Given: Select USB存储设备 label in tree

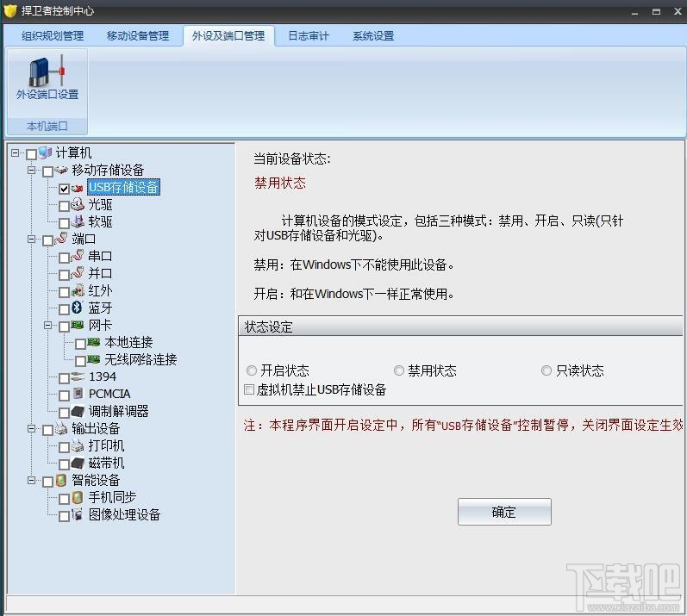Looking at the screenshot, I should (123, 187).
